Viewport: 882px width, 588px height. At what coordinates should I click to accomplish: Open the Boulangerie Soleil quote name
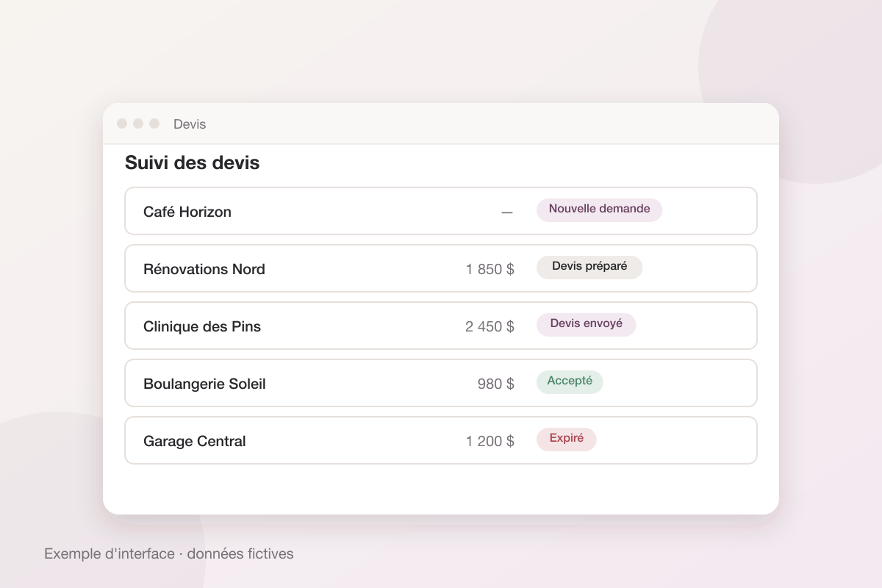pos(204,384)
